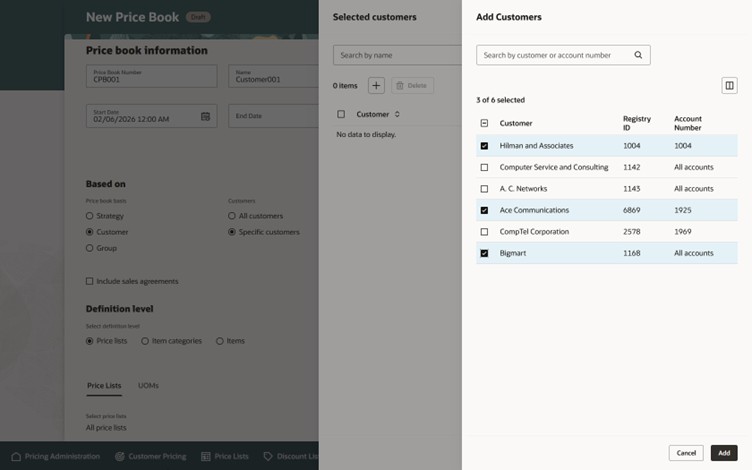
Task: Click the Discount Lists tag icon
Action: click(268, 456)
